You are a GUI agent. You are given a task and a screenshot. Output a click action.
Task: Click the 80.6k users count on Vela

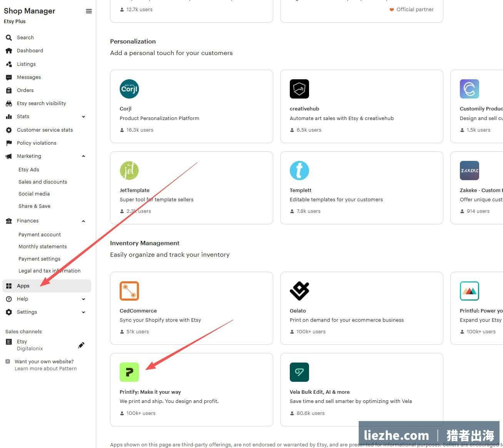tap(307, 413)
